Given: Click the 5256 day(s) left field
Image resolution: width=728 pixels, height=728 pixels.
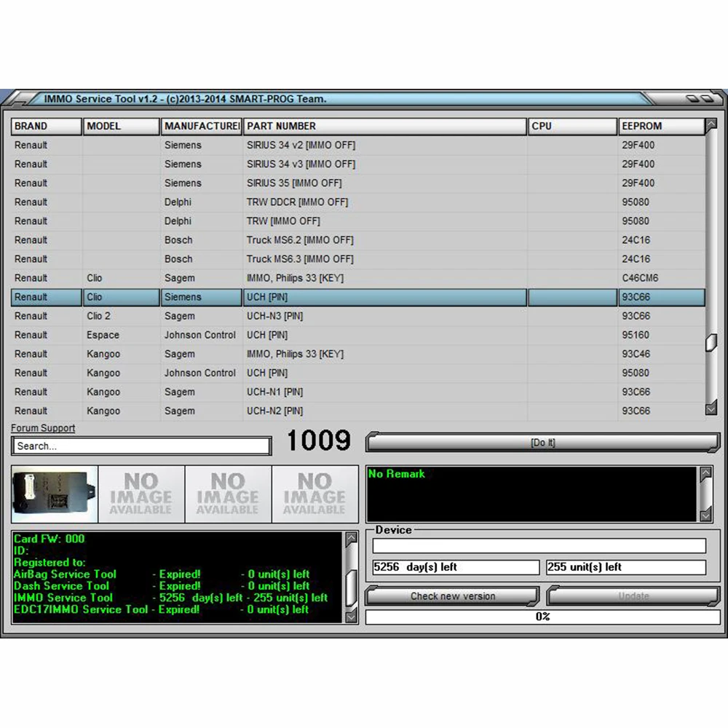Looking at the screenshot, I should pyautogui.click(x=456, y=567).
